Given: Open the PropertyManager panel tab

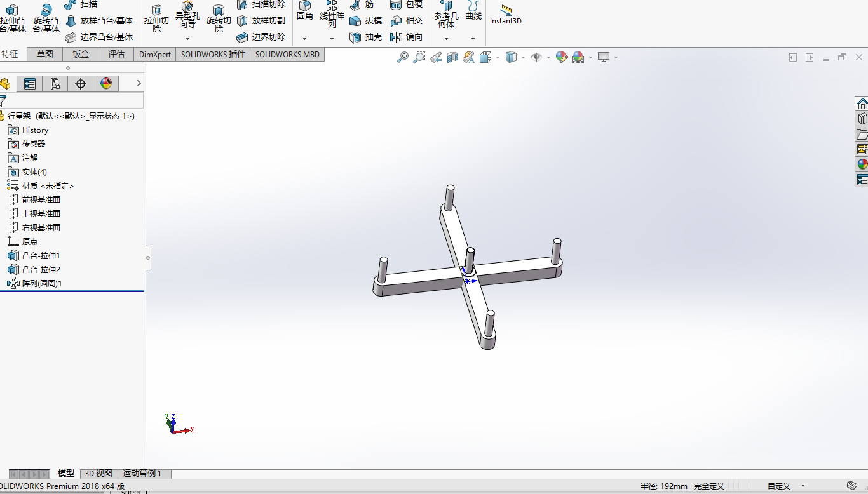Looking at the screenshot, I should [30, 84].
